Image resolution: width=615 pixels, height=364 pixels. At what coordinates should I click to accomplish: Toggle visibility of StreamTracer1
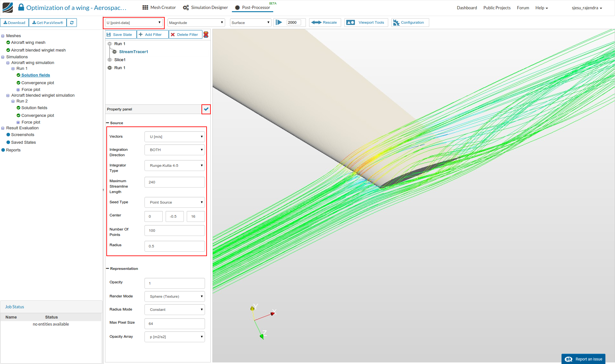click(x=114, y=52)
